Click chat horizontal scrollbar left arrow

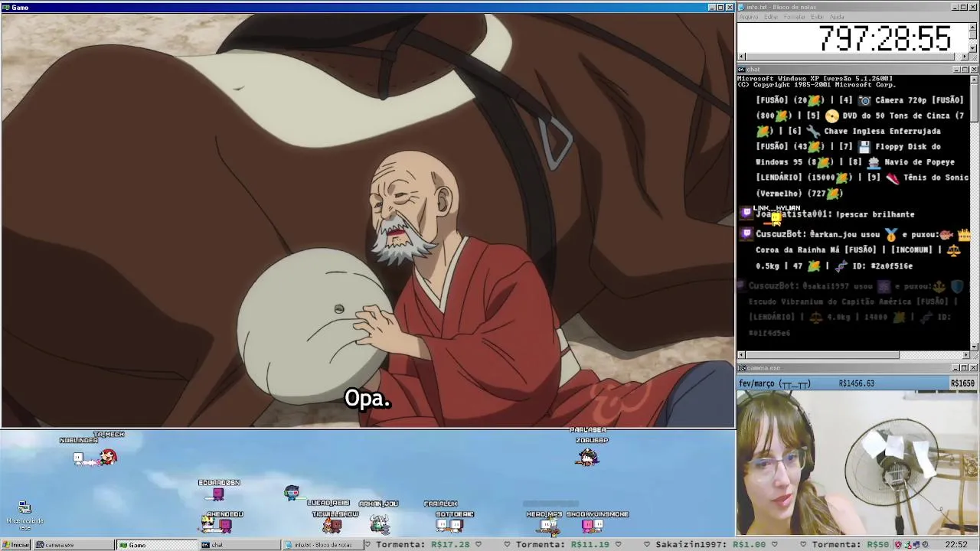741,355
